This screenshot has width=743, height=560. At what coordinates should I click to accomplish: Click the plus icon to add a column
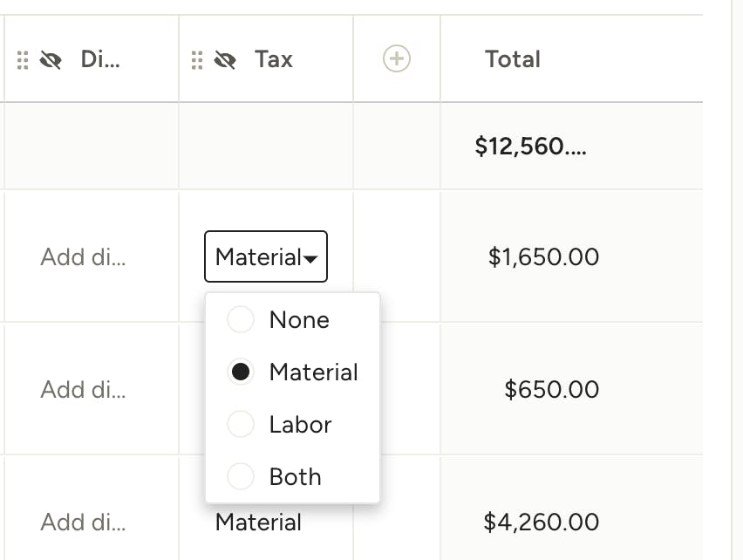[x=396, y=59]
